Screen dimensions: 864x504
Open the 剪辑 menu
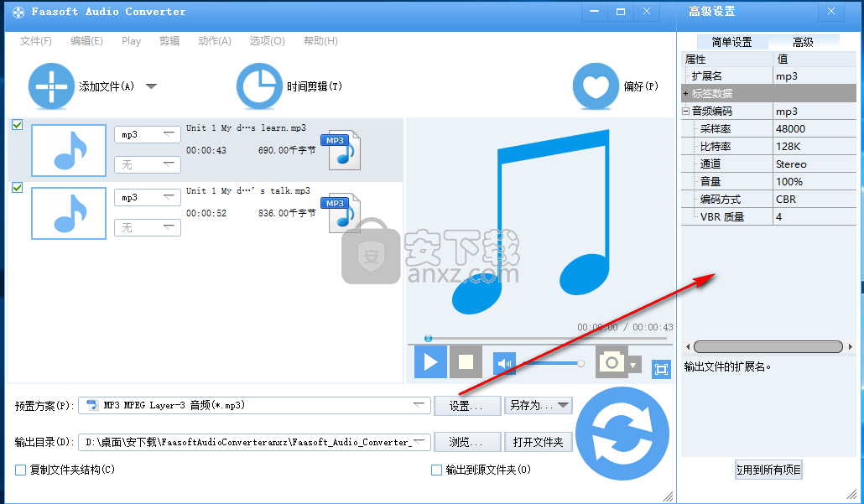pos(169,41)
